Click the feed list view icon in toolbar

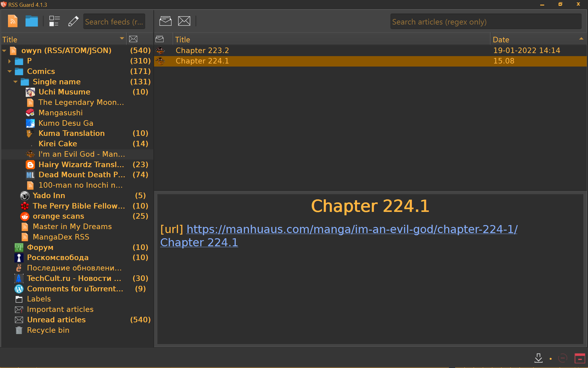[x=54, y=21]
